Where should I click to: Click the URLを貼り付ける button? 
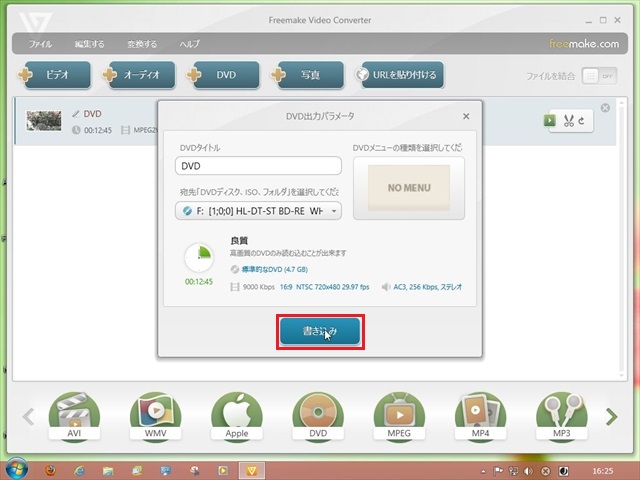(x=401, y=75)
